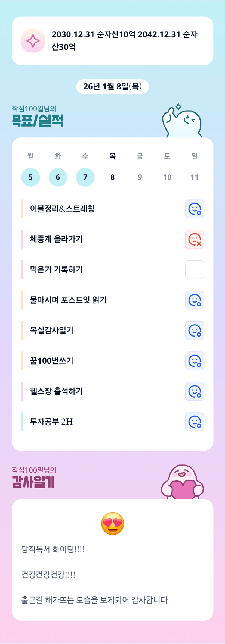
Task: Open the 체중계 올라가기 goal item
Action: [56, 239]
